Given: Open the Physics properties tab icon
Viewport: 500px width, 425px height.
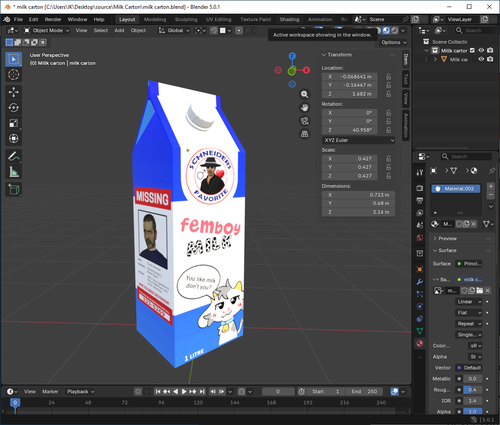Looking at the screenshot, I should [x=420, y=306].
